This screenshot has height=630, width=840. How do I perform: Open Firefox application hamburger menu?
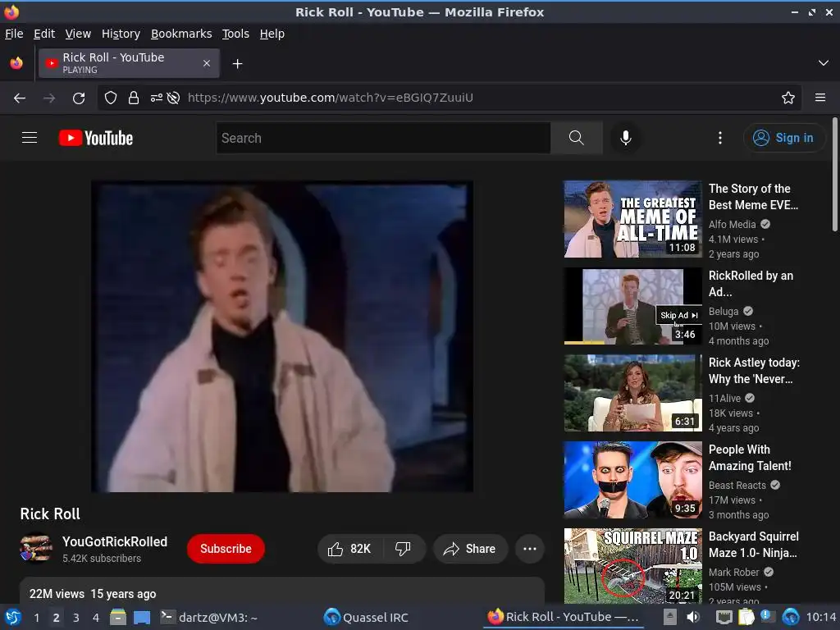click(x=820, y=98)
